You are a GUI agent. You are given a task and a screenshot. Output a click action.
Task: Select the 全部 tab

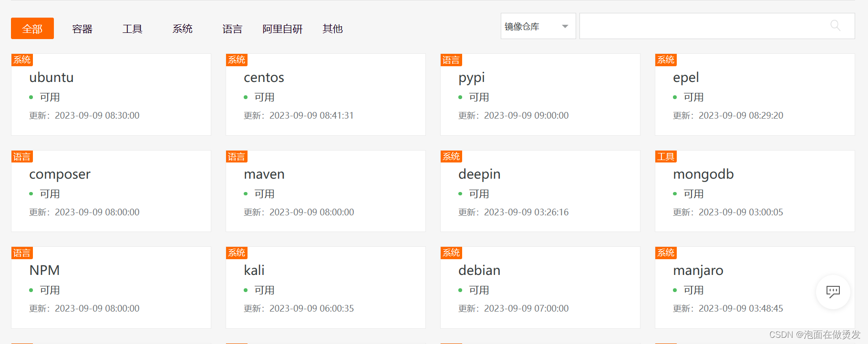click(32, 29)
